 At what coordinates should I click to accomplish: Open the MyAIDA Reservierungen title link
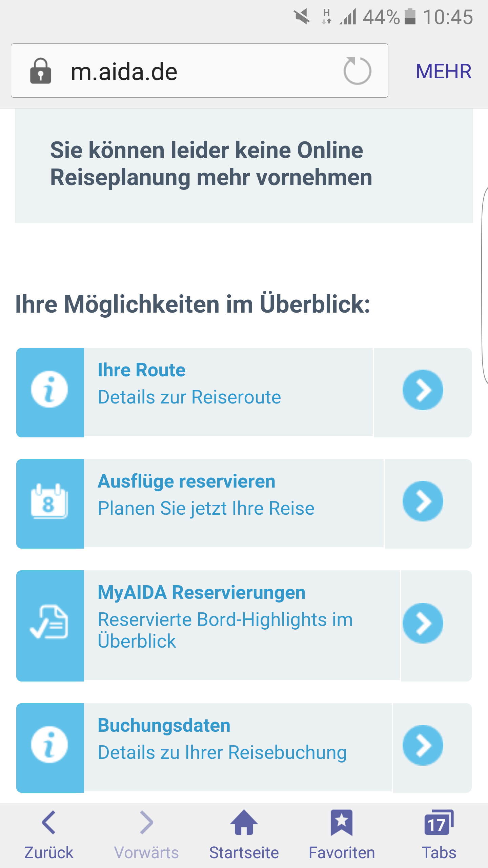[202, 592]
